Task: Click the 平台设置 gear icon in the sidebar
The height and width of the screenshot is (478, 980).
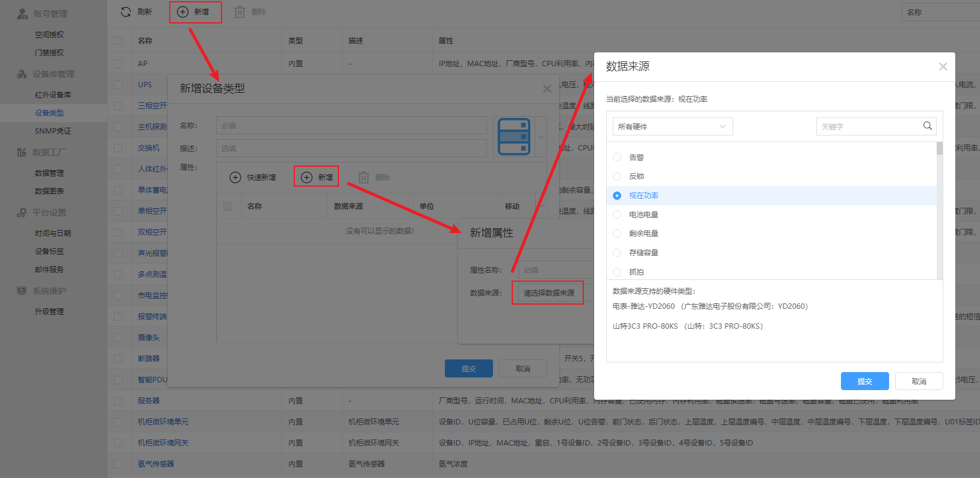Action: [x=22, y=213]
